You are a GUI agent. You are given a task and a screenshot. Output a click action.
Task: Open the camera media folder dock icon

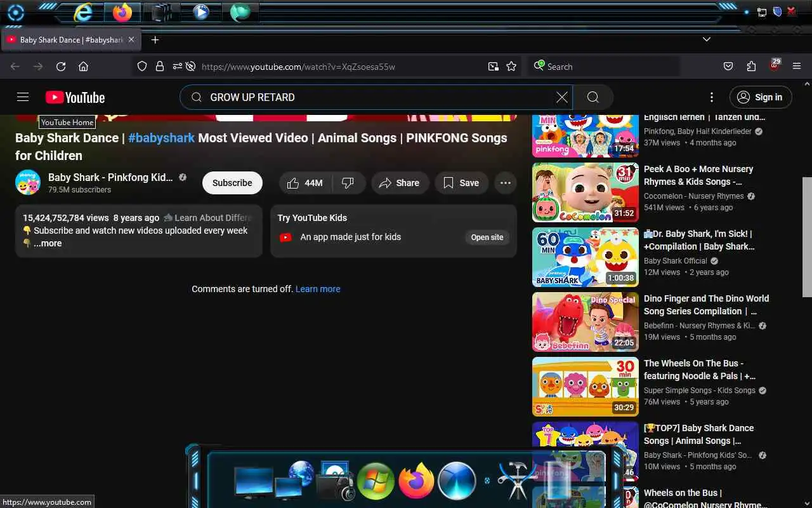(334, 481)
